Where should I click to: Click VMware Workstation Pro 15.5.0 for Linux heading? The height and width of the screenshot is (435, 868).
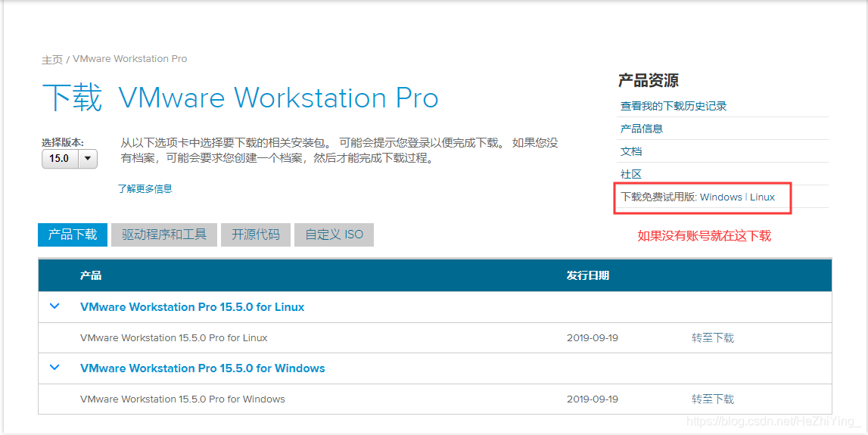click(192, 306)
